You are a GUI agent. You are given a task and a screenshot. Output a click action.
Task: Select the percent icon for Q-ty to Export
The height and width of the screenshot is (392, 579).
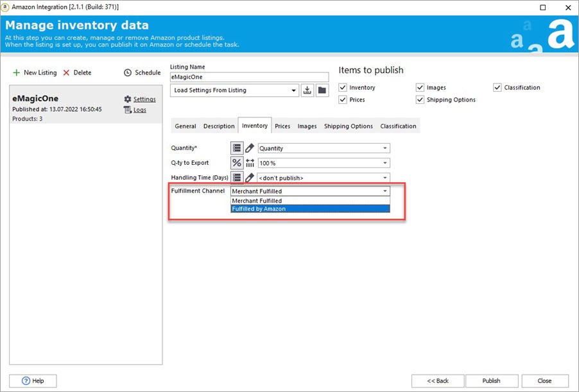[x=237, y=163]
